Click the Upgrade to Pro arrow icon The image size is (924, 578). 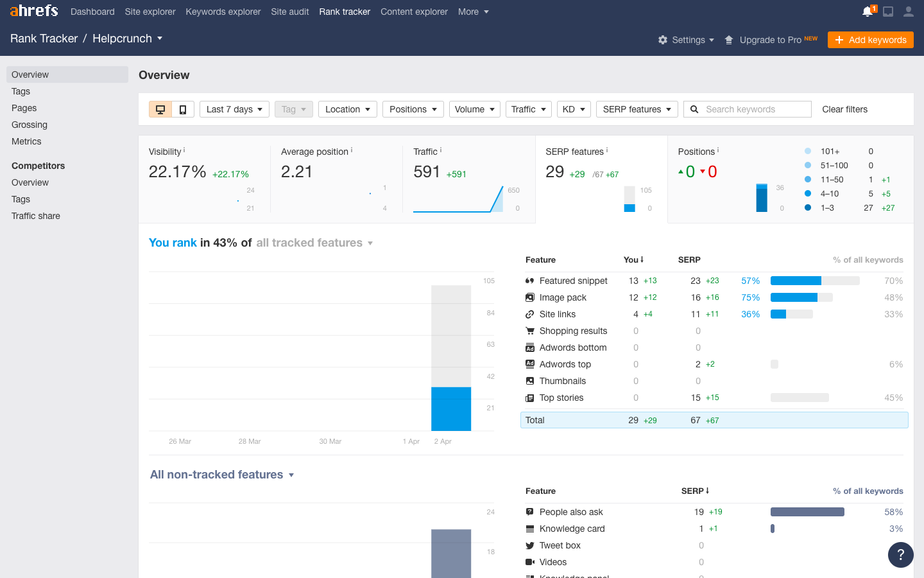(x=729, y=40)
